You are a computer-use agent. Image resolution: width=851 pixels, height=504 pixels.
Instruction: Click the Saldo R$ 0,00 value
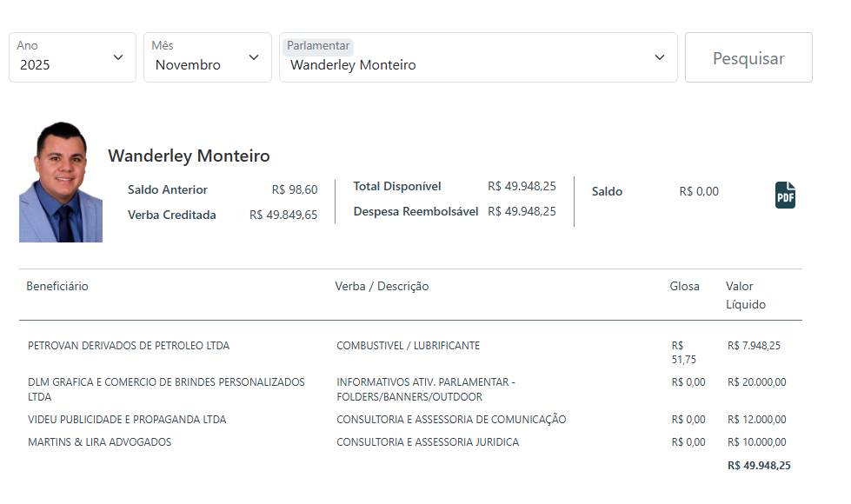click(699, 192)
